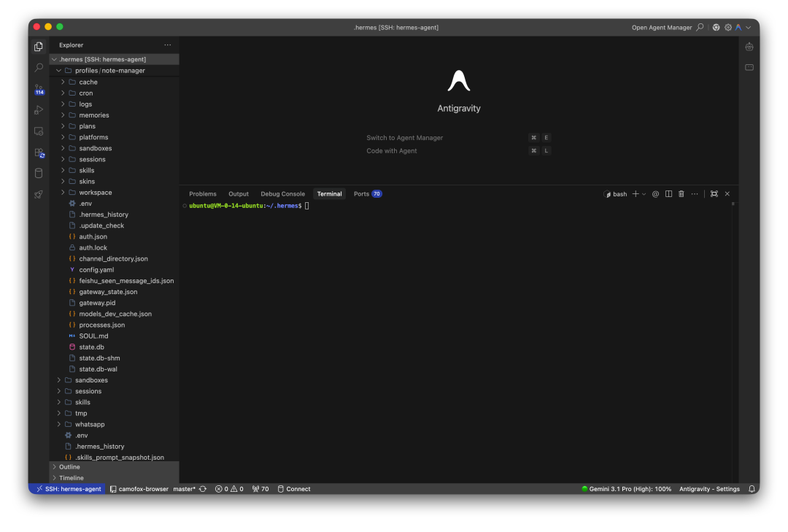The image size is (788, 532).
Task: Open gateway_state.json file
Action: [114, 292]
